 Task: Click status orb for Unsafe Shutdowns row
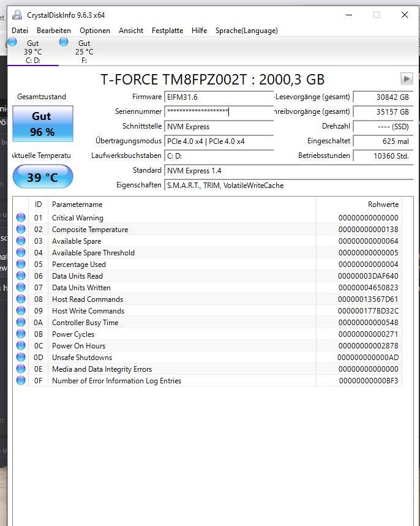coord(21,357)
